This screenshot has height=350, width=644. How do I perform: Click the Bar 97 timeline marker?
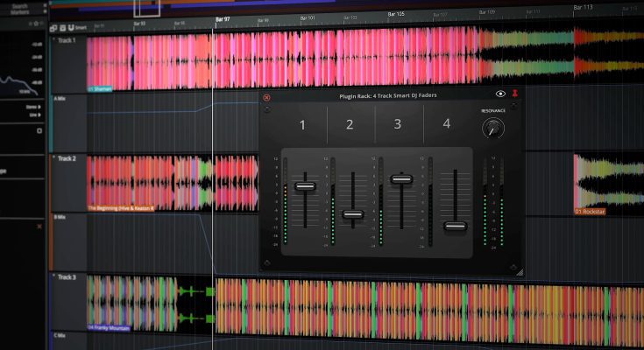tap(223, 18)
